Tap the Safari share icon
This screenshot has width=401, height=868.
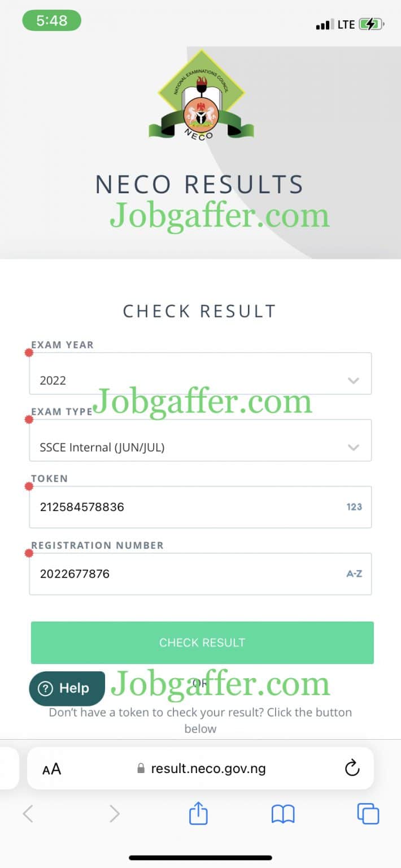198,814
